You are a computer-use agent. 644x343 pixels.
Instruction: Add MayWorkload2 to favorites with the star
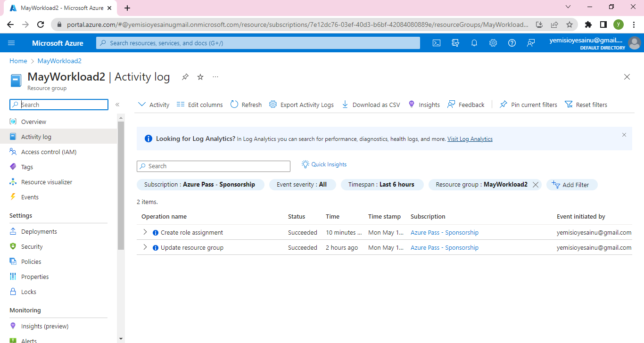[200, 77]
